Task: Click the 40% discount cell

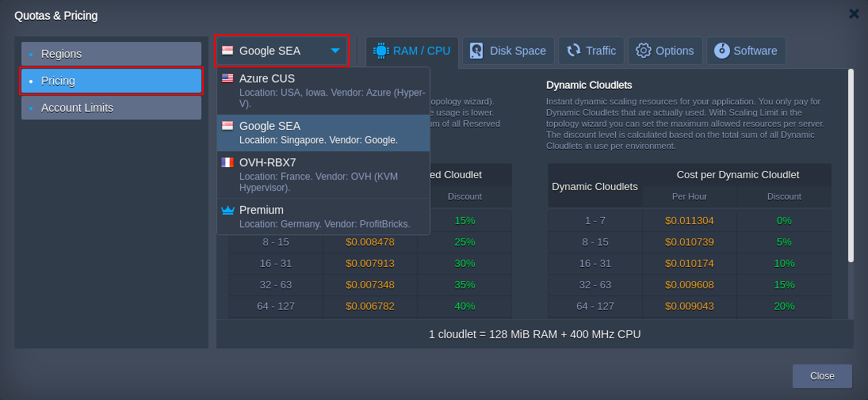Action: pos(465,306)
